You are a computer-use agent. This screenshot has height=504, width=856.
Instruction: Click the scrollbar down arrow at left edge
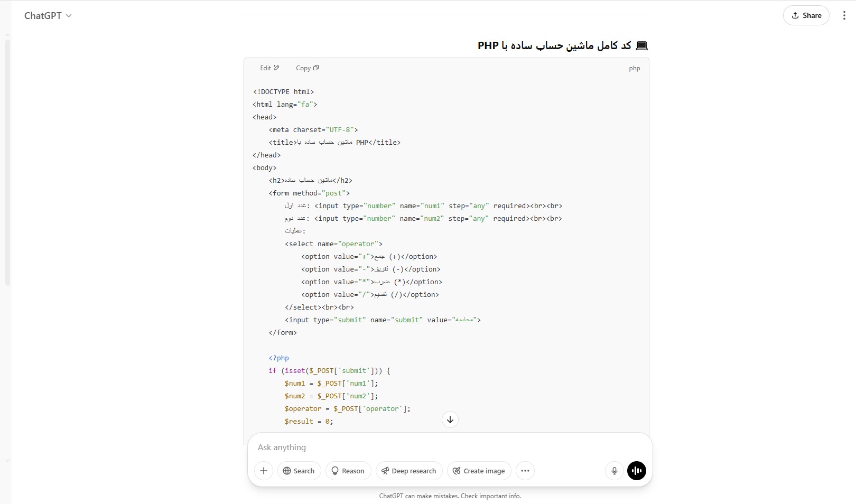[7, 461]
